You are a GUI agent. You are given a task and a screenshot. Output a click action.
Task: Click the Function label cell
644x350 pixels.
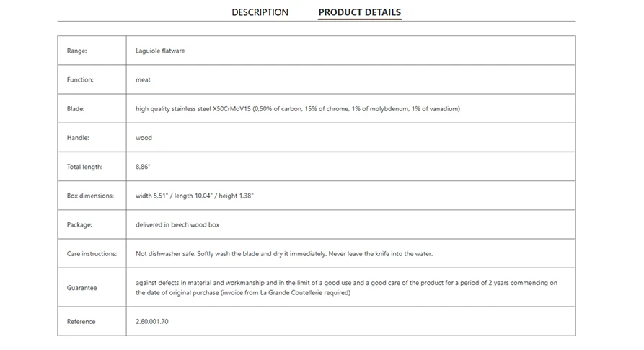point(92,79)
